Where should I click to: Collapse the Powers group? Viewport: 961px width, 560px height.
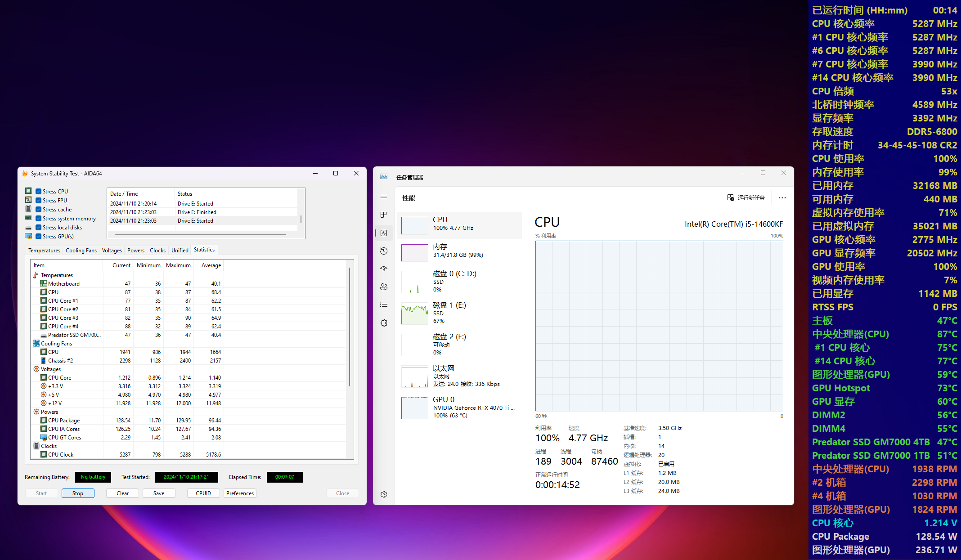[x=36, y=412]
